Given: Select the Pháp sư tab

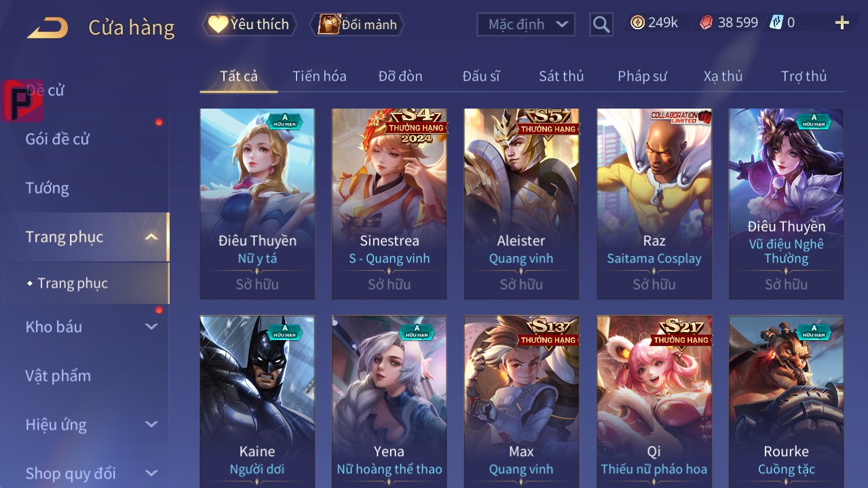Looking at the screenshot, I should click(x=642, y=76).
